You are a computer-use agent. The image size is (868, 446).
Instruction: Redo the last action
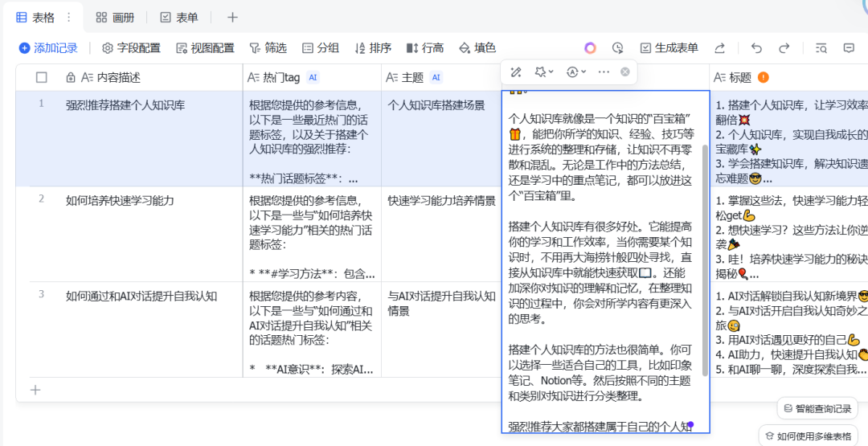784,48
